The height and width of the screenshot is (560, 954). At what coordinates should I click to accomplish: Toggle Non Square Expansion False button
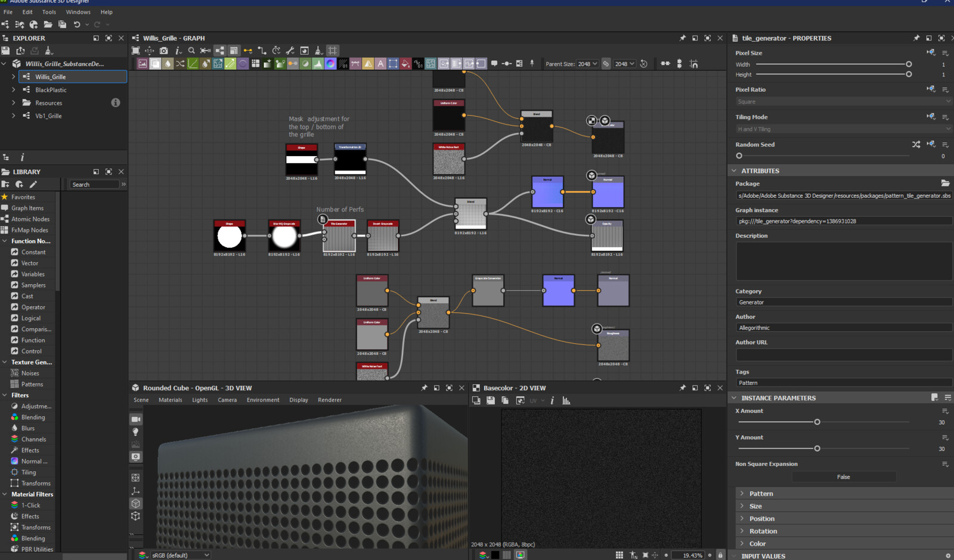click(844, 477)
